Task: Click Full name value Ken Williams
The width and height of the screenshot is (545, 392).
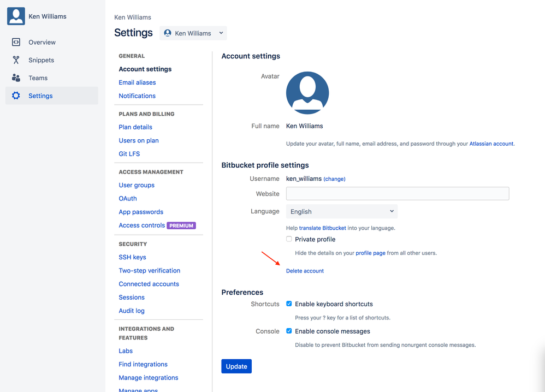Action: tap(305, 126)
